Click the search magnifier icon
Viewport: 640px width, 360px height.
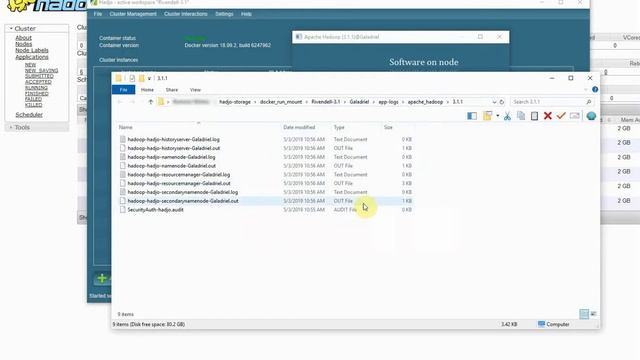[589, 102]
